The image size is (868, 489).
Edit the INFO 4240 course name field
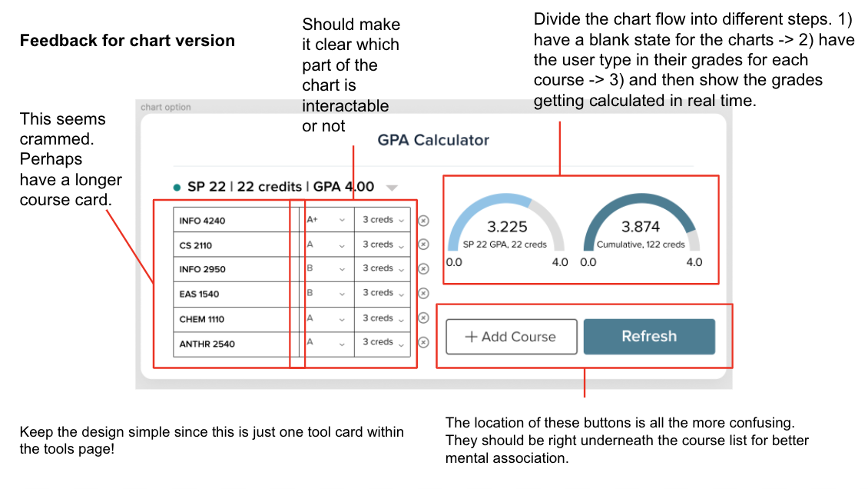[x=237, y=220]
